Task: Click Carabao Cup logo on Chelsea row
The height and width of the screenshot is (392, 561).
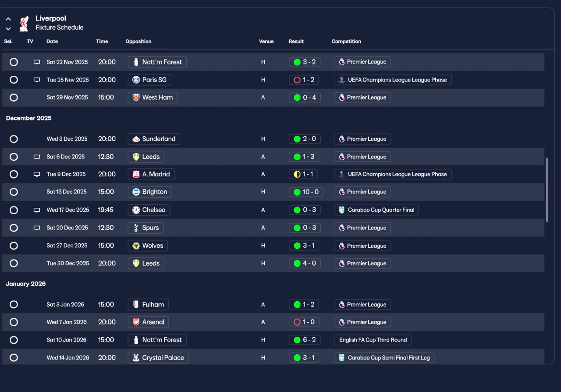Action: point(341,210)
